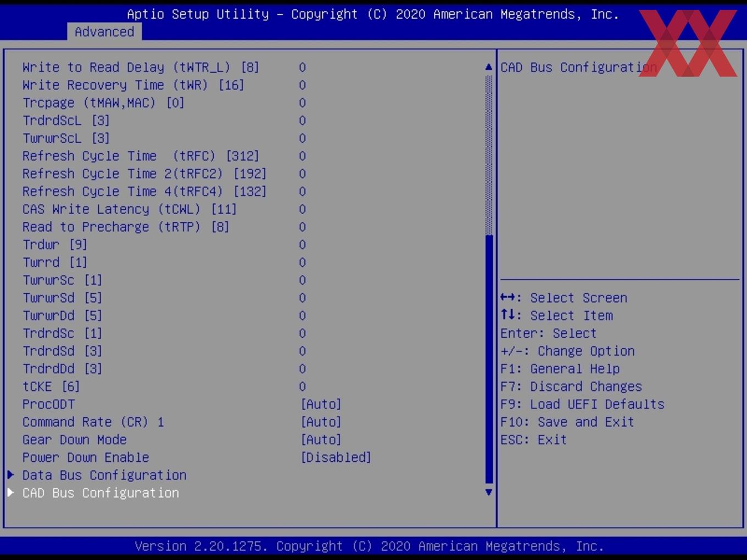The height and width of the screenshot is (560, 747).
Task: Click the F7: Discard Changes hint
Action: pos(571,387)
